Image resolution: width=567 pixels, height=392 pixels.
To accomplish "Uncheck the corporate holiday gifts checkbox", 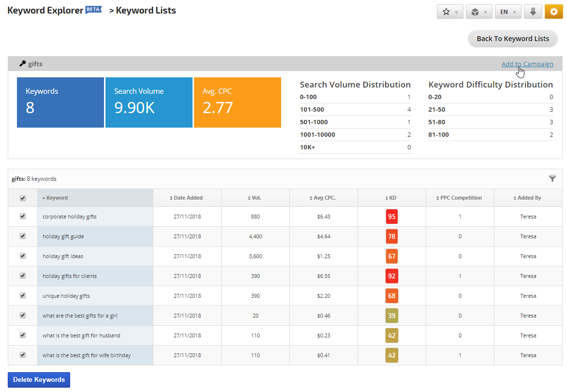I will click(23, 217).
